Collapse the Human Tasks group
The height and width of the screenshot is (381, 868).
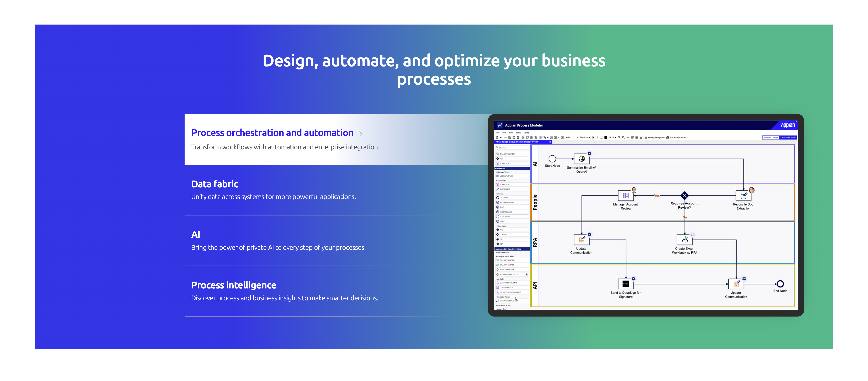point(503,172)
